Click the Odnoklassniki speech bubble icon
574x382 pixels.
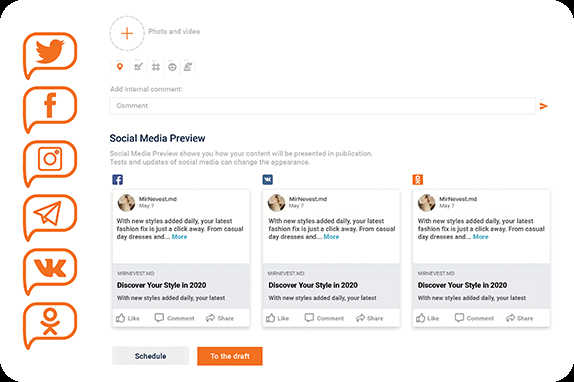click(x=50, y=325)
